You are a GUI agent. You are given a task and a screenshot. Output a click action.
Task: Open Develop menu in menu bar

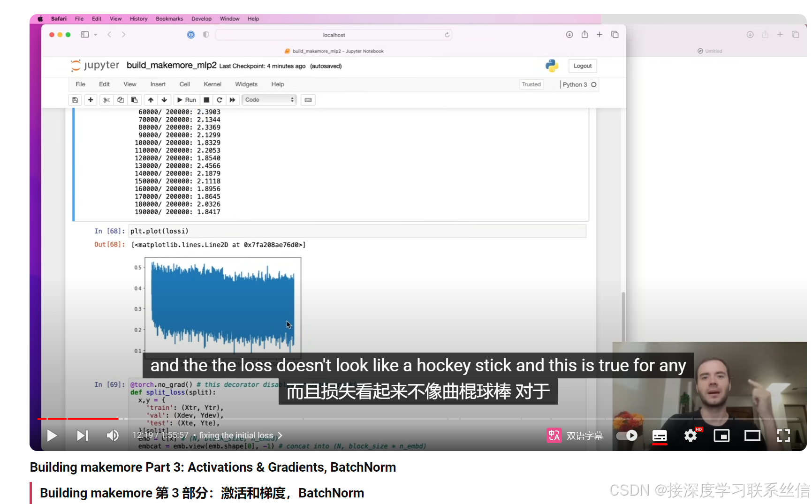pyautogui.click(x=201, y=19)
